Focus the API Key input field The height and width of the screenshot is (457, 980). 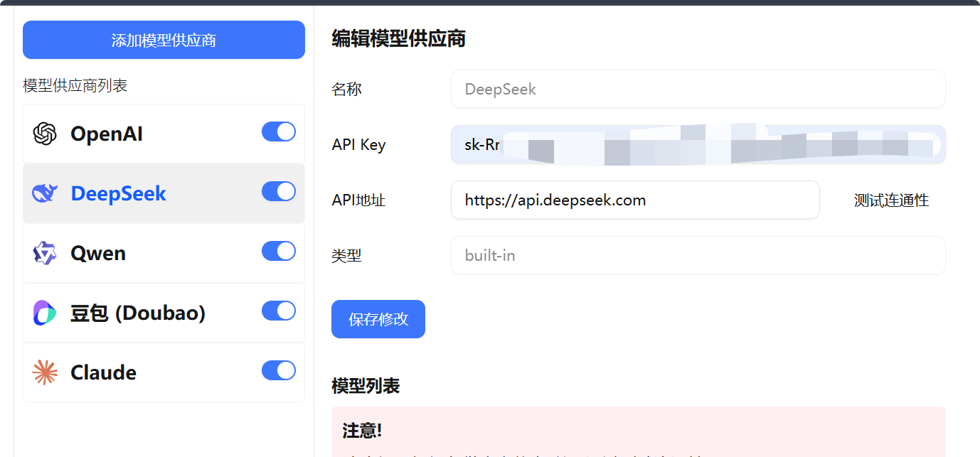(x=697, y=145)
